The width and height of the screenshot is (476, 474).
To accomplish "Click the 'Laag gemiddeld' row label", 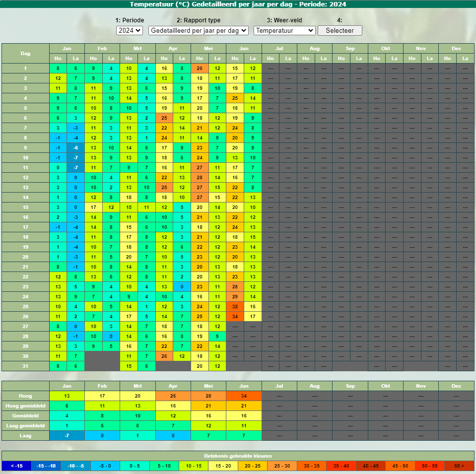I will coord(25,425).
